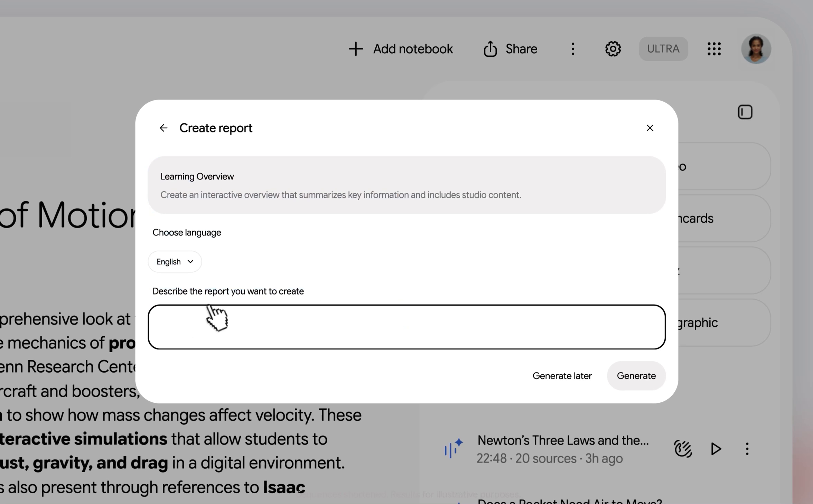Open interactive mode for Newton's audio overview
This screenshot has height=504, width=813.
coord(683,449)
